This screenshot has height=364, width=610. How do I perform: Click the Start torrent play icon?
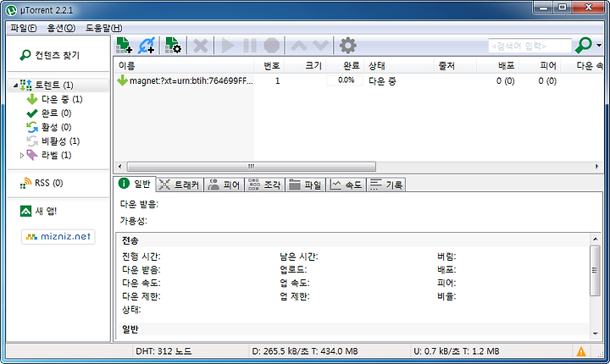click(x=228, y=46)
